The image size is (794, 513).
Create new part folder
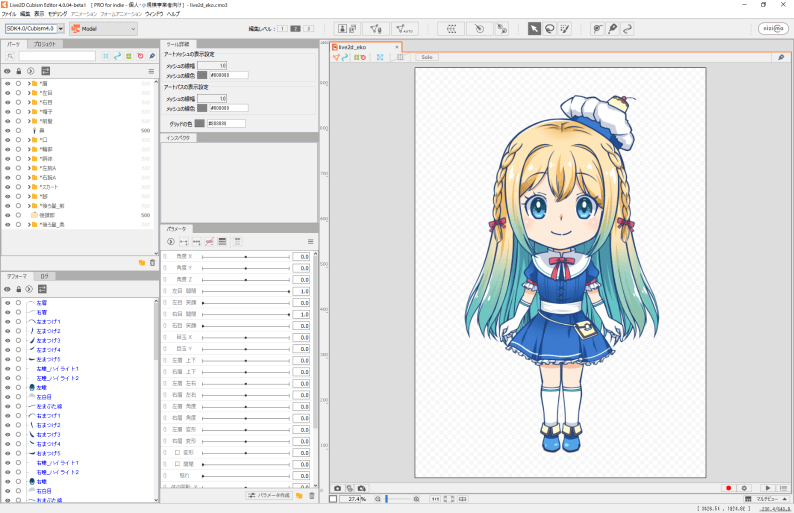click(142, 263)
